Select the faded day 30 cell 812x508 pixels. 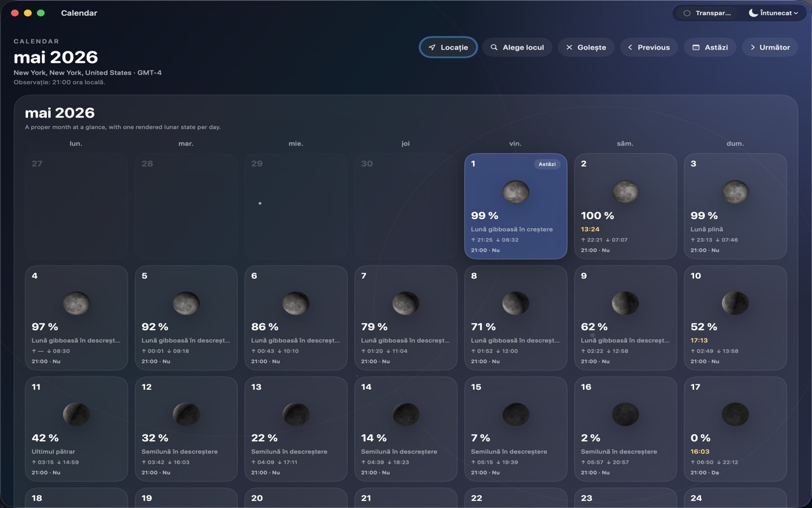click(x=405, y=206)
